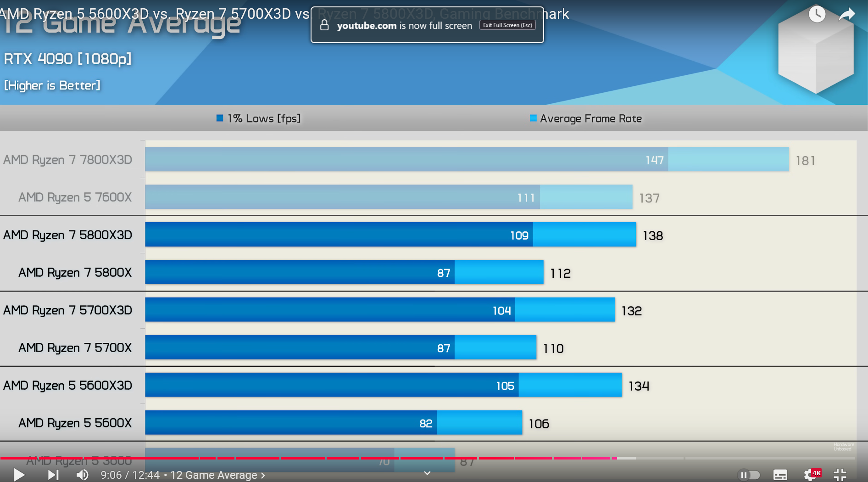
Task: Click the AMD Ryzen 5 7600X label
Action: (x=75, y=197)
